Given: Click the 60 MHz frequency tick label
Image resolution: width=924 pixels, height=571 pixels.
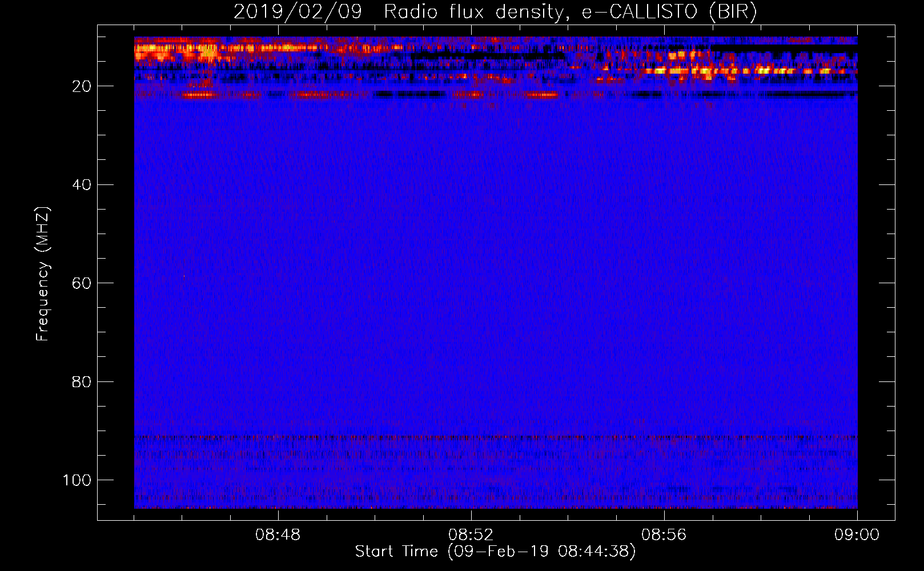Looking at the screenshot, I should point(82,283).
